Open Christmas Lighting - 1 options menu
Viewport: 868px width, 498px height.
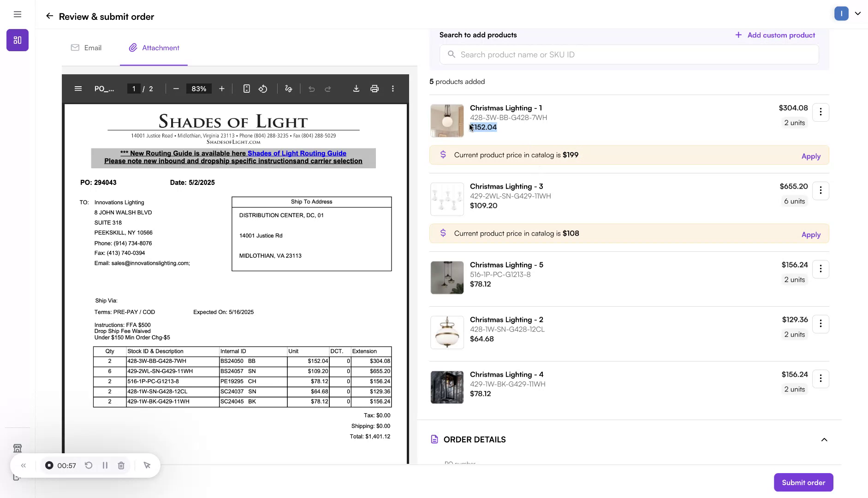(820, 112)
